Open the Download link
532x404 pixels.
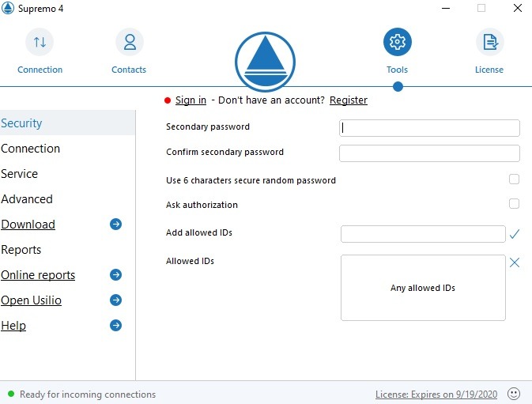pos(28,225)
